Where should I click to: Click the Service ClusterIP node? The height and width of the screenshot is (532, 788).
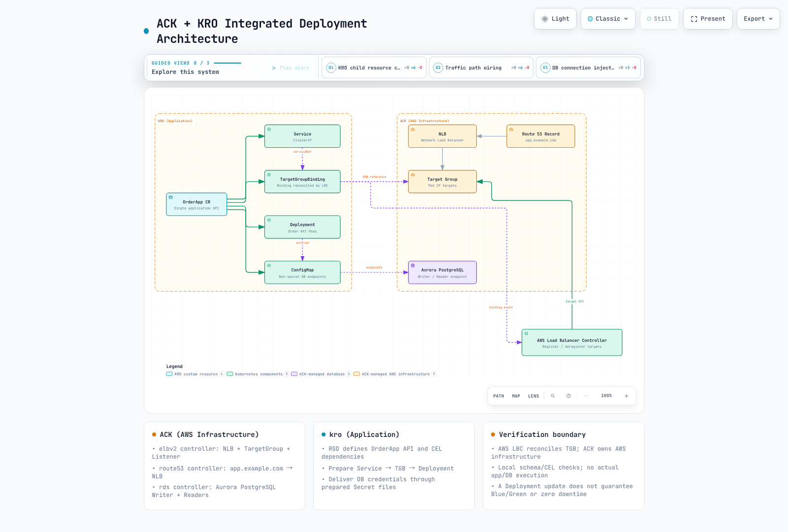(302, 136)
